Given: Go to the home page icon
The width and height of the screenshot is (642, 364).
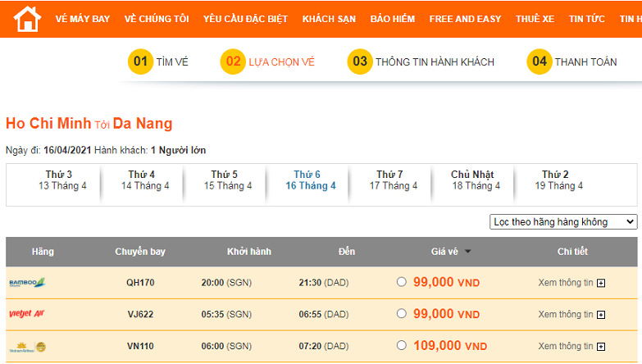Looking at the screenshot, I should pyautogui.click(x=27, y=19).
